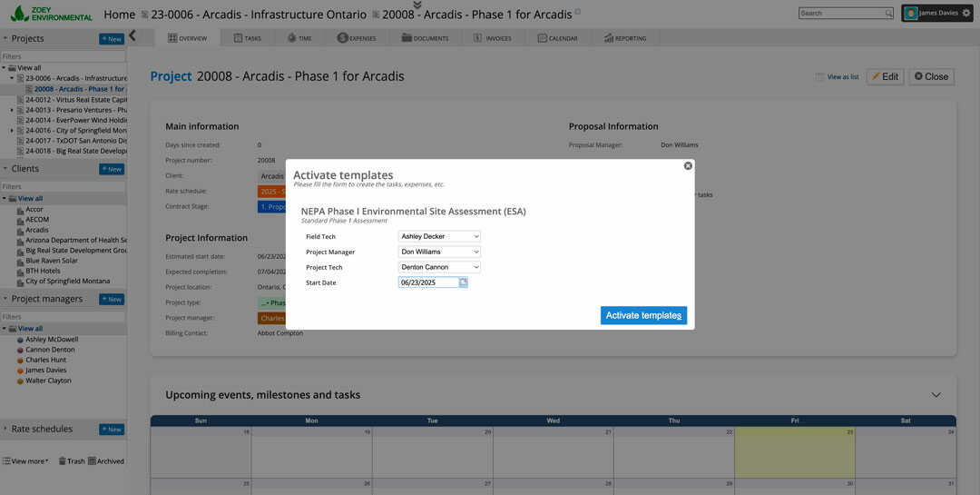Expand the Rate schedules panel

5,429
